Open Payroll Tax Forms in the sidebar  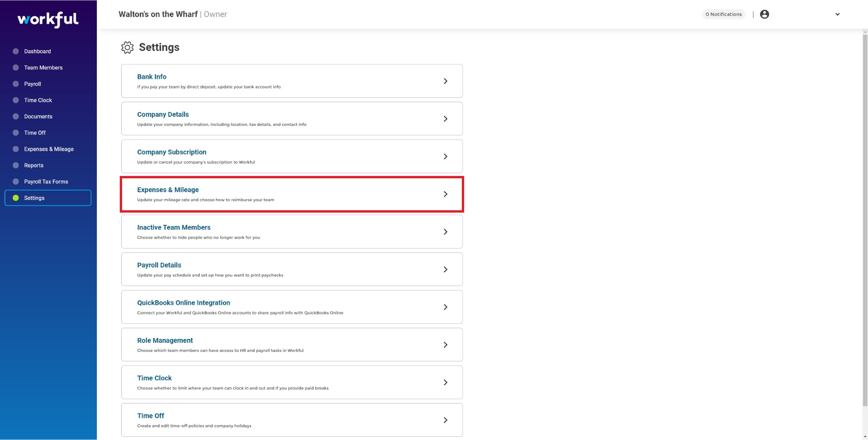pos(46,181)
